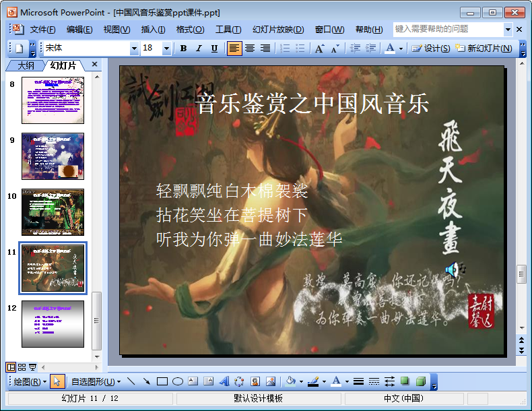This screenshot has width=532, height=411.
Task: Click the font size field showing 18
Action: point(152,49)
